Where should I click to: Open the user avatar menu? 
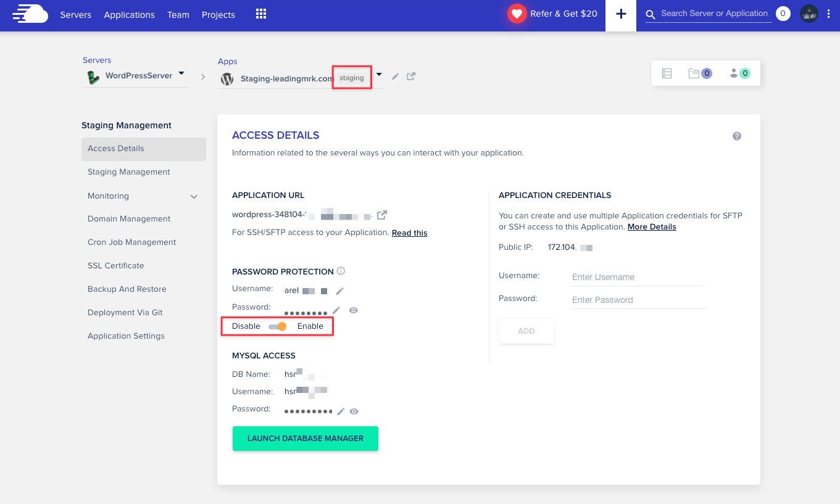pos(809,14)
